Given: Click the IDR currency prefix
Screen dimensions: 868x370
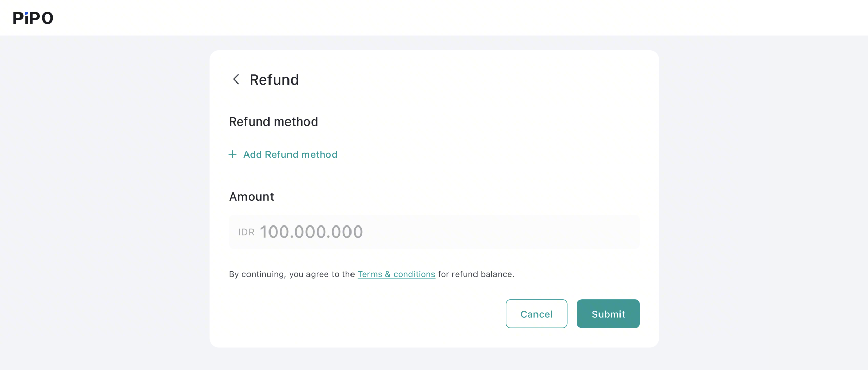Looking at the screenshot, I should coord(246,232).
